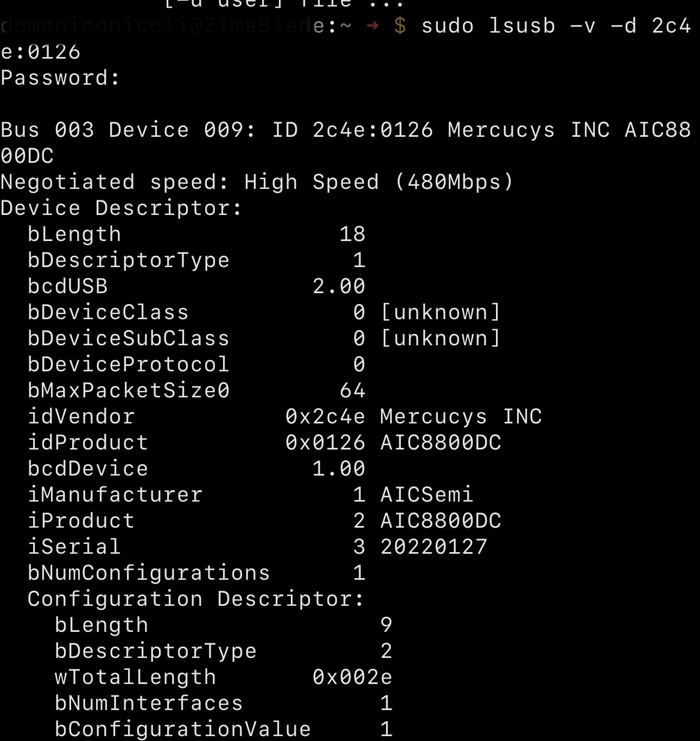Click the bcdDevice value 1.00
This screenshot has height=741, width=700.
[339, 469]
